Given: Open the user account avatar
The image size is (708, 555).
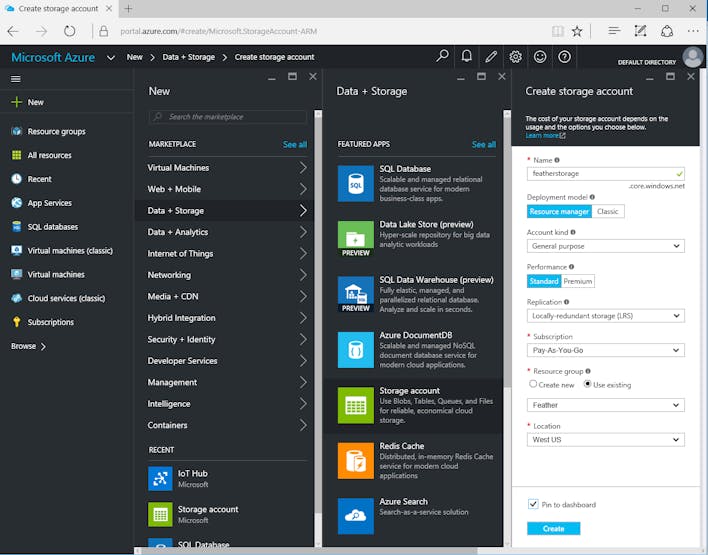Looking at the screenshot, I should pos(692,57).
